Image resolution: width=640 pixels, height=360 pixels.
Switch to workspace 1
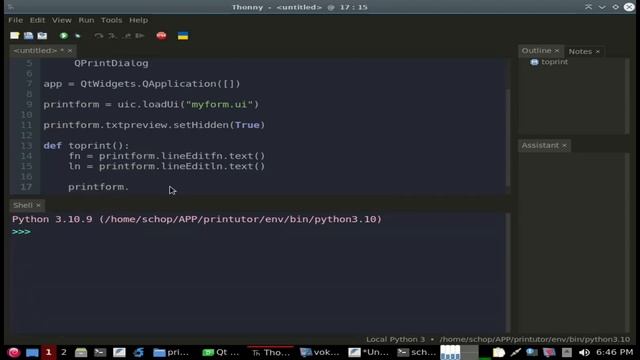coord(49,352)
